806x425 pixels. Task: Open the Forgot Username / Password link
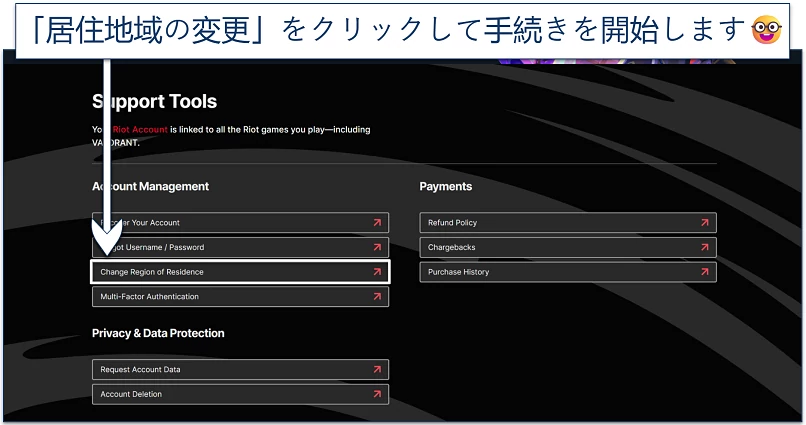[x=240, y=247]
